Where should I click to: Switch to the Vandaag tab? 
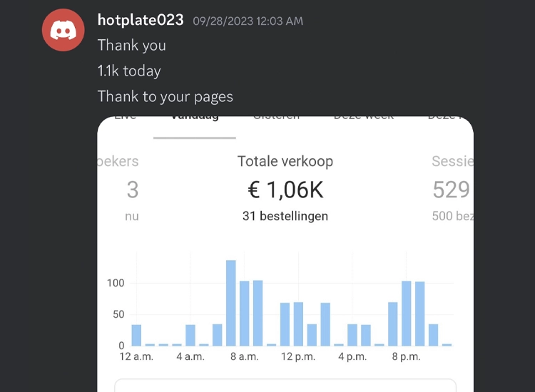pyautogui.click(x=194, y=118)
